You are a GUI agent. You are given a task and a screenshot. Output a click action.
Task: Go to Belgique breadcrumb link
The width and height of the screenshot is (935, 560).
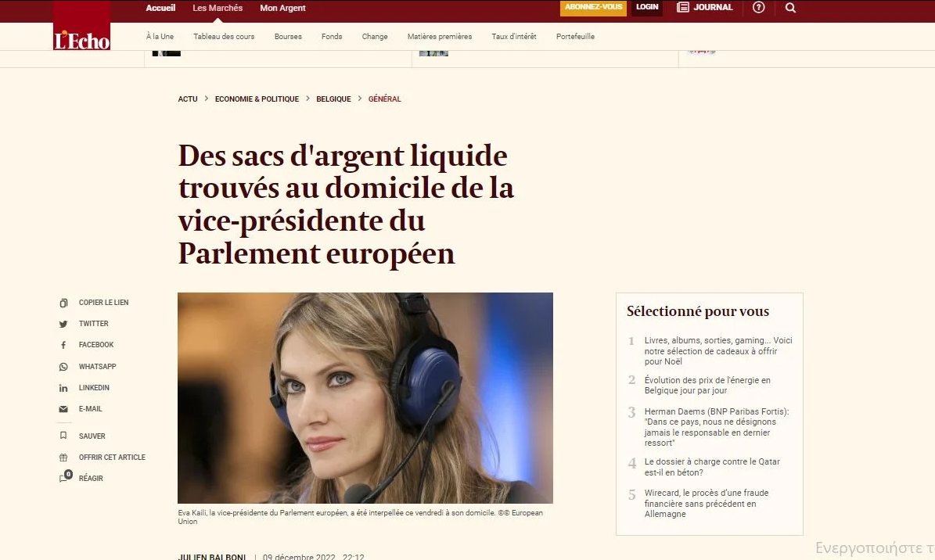(x=333, y=99)
